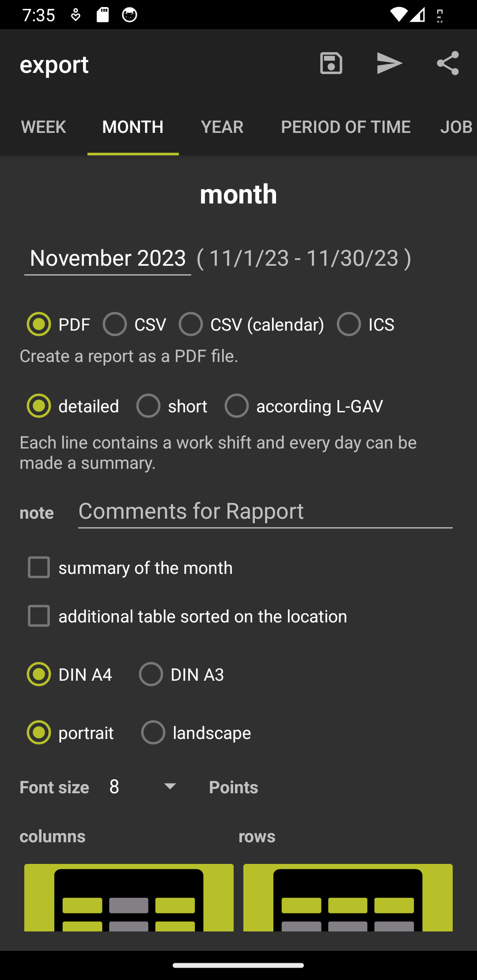Select landscape orientation
This screenshot has width=477, height=980.
pyautogui.click(x=153, y=733)
